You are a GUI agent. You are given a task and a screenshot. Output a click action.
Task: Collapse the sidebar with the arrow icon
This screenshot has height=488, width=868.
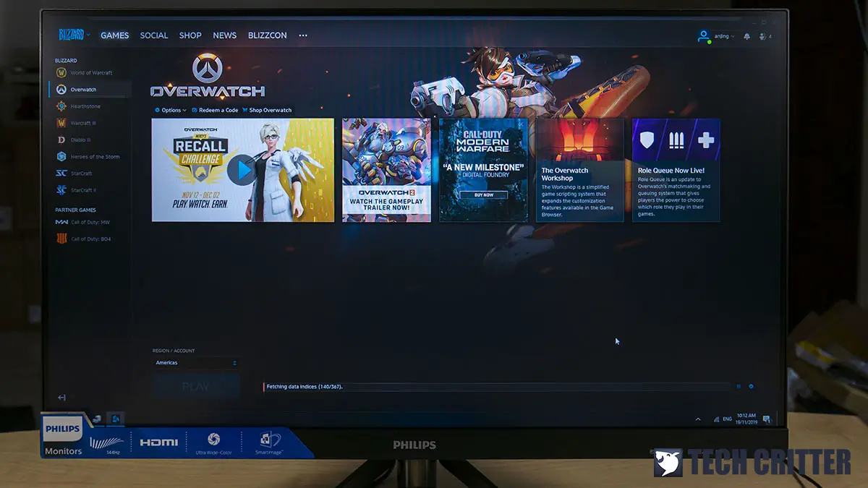click(x=61, y=398)
